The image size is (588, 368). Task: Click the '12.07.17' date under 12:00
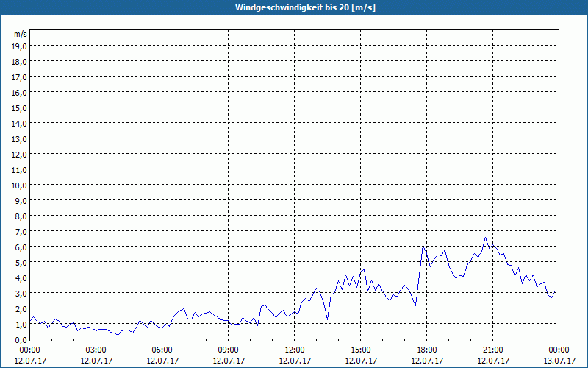point(295,361)
